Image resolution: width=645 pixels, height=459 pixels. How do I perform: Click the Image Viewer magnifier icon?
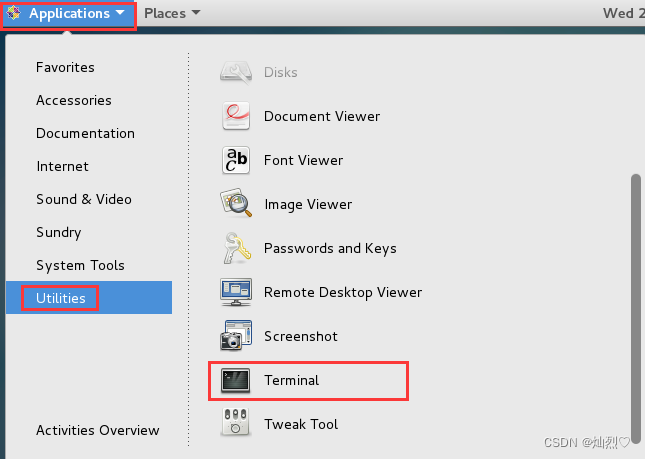[236, 203]
